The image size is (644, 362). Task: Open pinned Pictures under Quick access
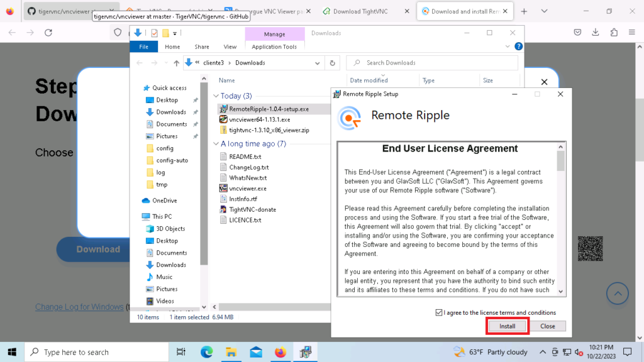[x=166, y=136]
